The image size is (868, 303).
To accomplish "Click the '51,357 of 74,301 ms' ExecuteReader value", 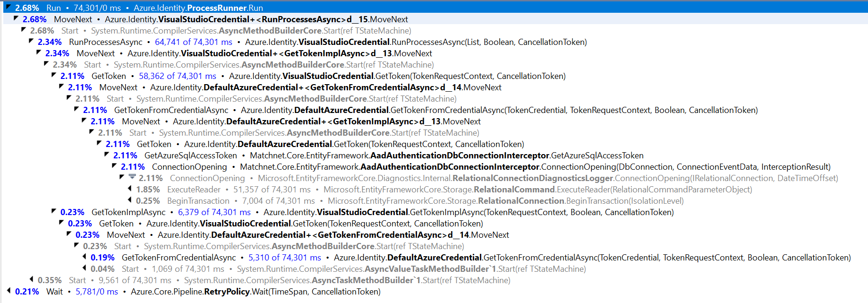I will click(x=272, y=190).
